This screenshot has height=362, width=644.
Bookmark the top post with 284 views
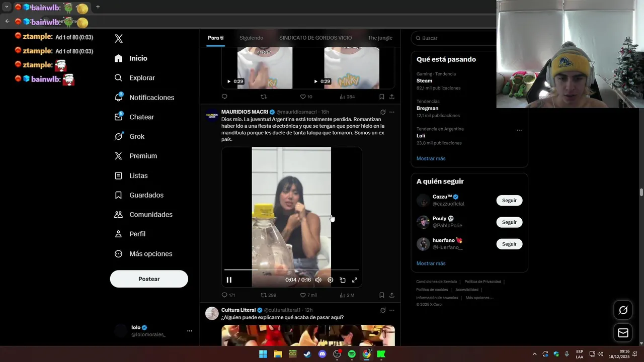pyautogui.click(x=382, y=97)
